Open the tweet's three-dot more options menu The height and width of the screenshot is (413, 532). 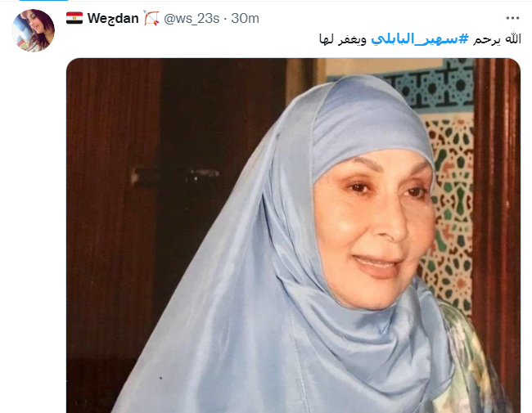(x=512, y=18)
